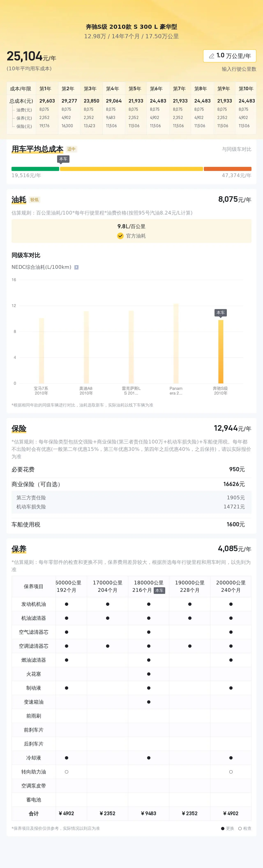Click the 车船使用税 1600元 row
Screen dimensions: 263x868
point(131,524)
